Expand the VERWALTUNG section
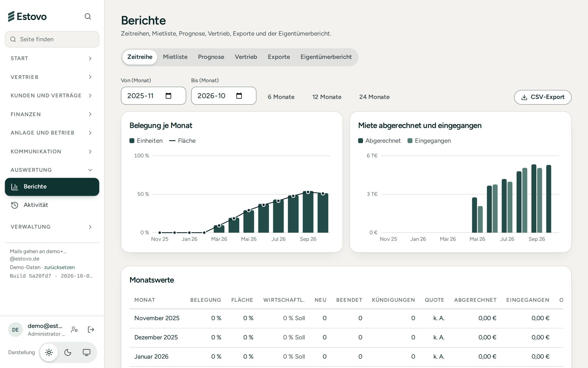Viewport: 588px width, 368px height. pyautogui.click(x=52, y=227)
